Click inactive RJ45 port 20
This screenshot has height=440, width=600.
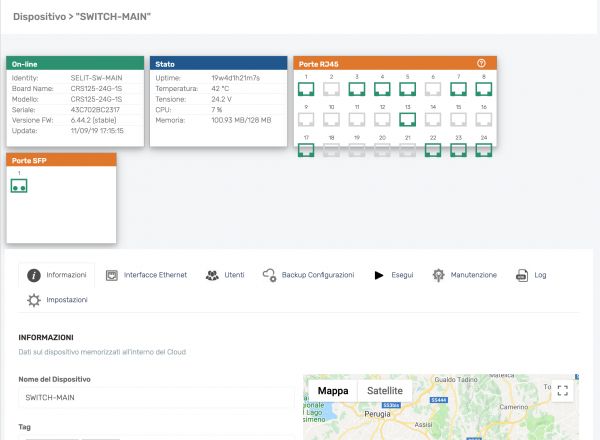click(382, 150)
